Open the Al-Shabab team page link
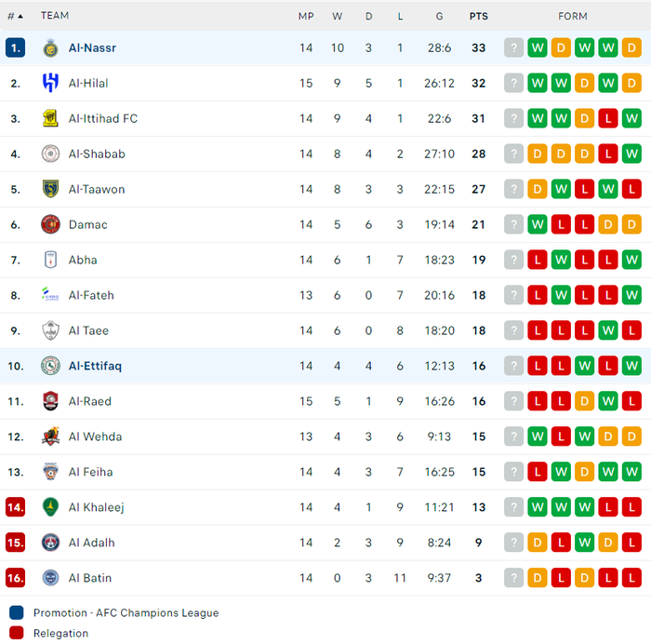 click(x=97, y=154)
